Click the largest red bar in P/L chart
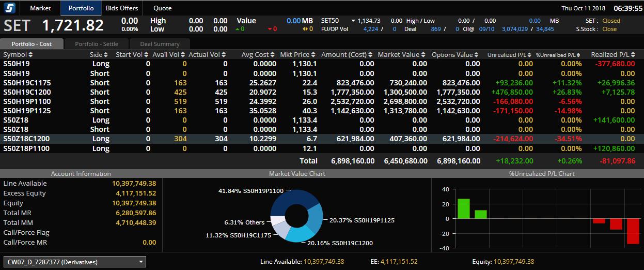Viewport: 644px width, 270px height. point(633,231)
